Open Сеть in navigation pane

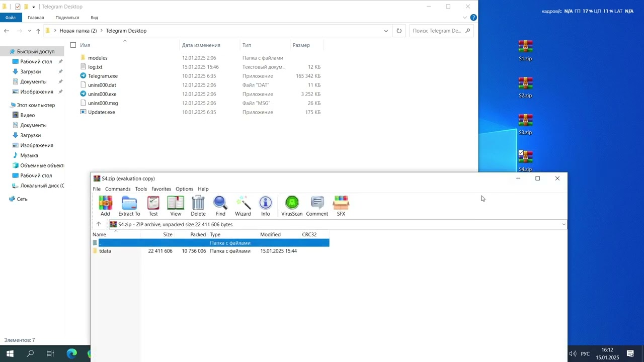coord(22,199)
